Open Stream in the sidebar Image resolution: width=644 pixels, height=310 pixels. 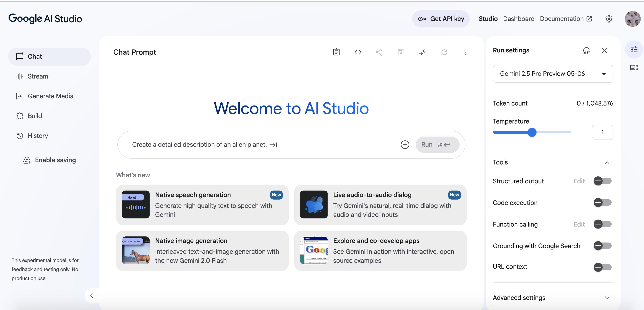pyautogui.click(x=49, y=76)
